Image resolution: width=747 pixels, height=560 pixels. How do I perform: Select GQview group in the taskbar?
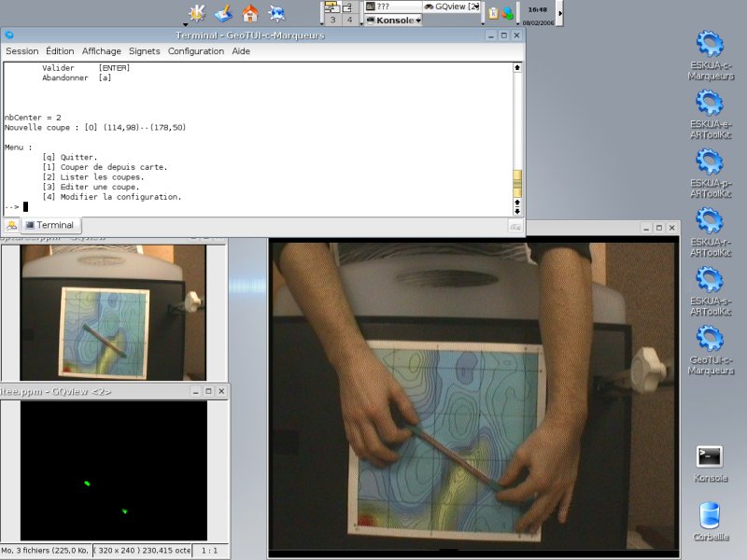[451, 7]
